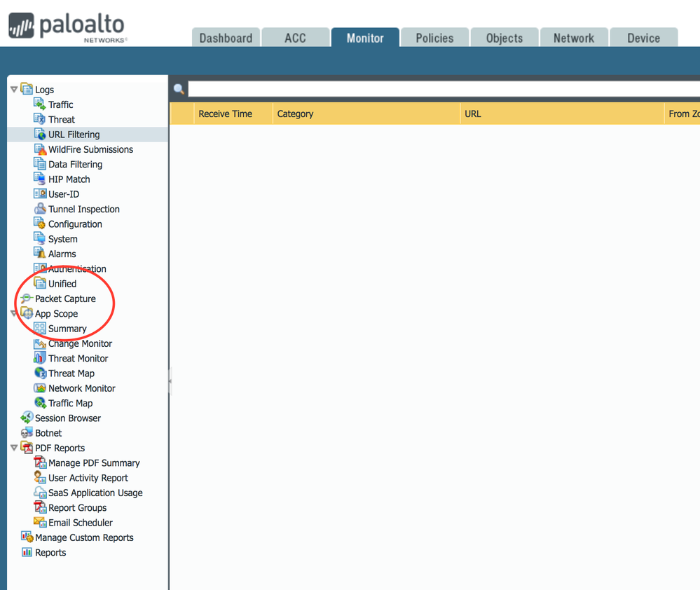Click the User Activity Report icon
Screen dimensions: 700x590
click(40, 477)
